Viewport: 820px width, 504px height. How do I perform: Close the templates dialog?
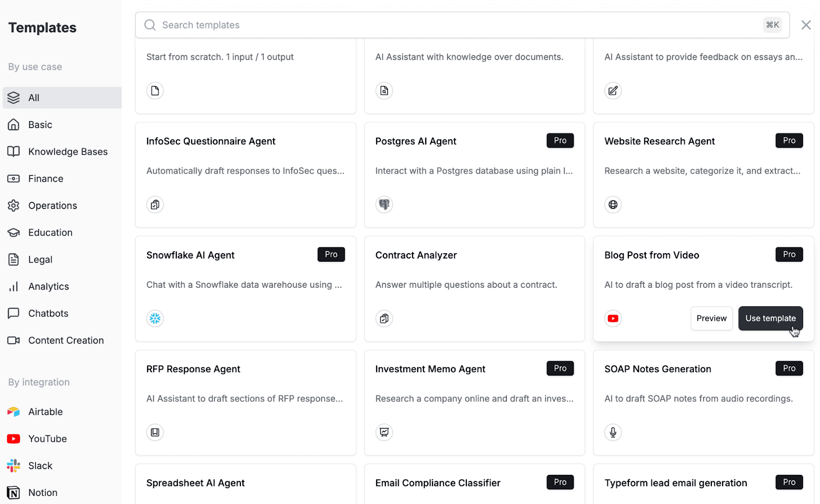pyautogui.click(x=806, y=25)
